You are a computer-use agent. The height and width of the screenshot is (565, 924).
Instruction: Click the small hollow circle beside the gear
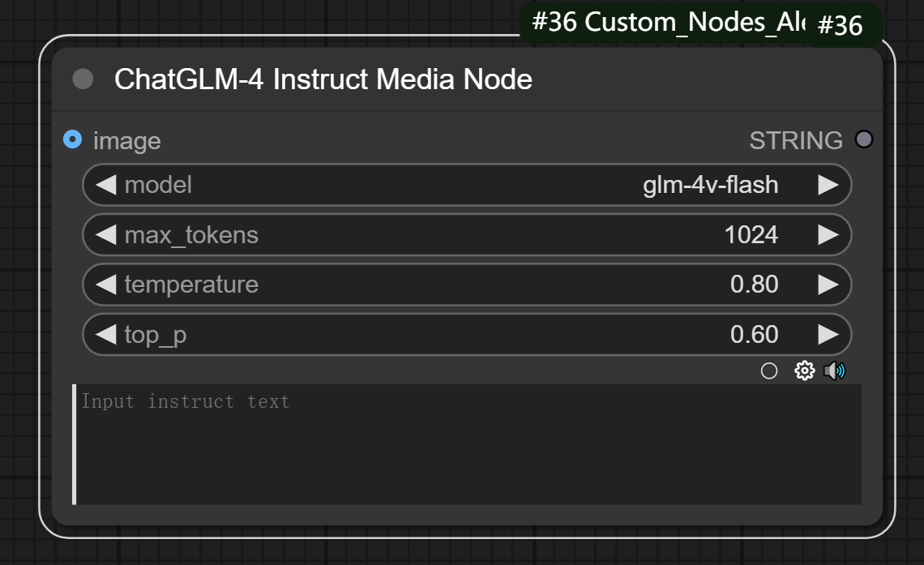[x=769, y=371]
